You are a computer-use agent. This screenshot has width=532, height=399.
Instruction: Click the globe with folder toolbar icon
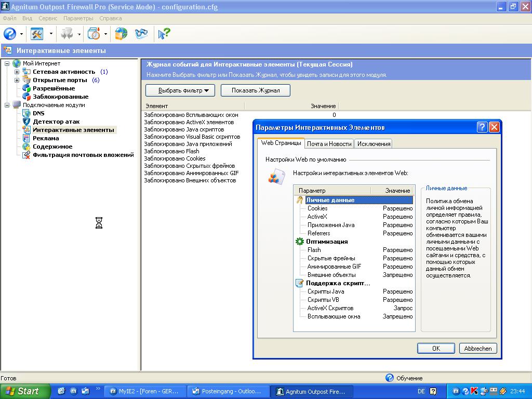tap(121, 34)
